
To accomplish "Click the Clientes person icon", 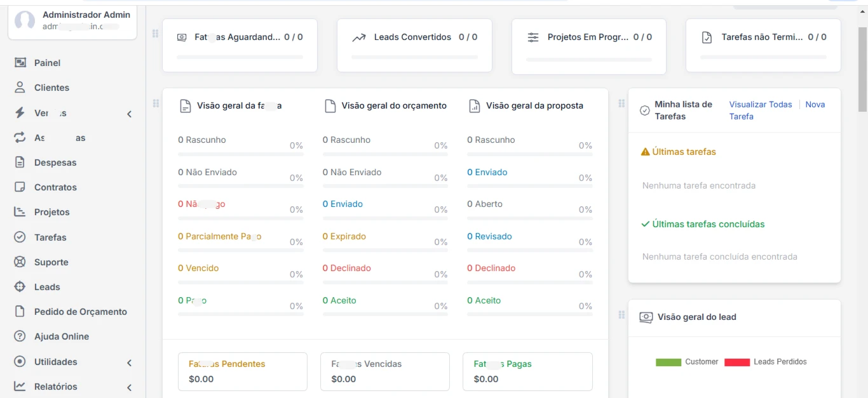I will [20, 88].
